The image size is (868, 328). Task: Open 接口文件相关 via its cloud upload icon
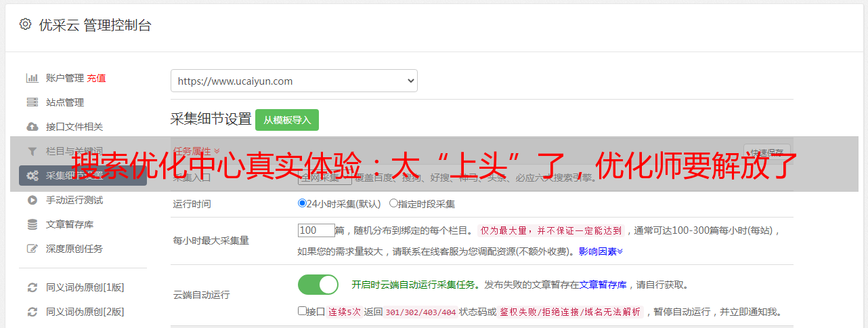pyautogui.click(x=32, y=127)
